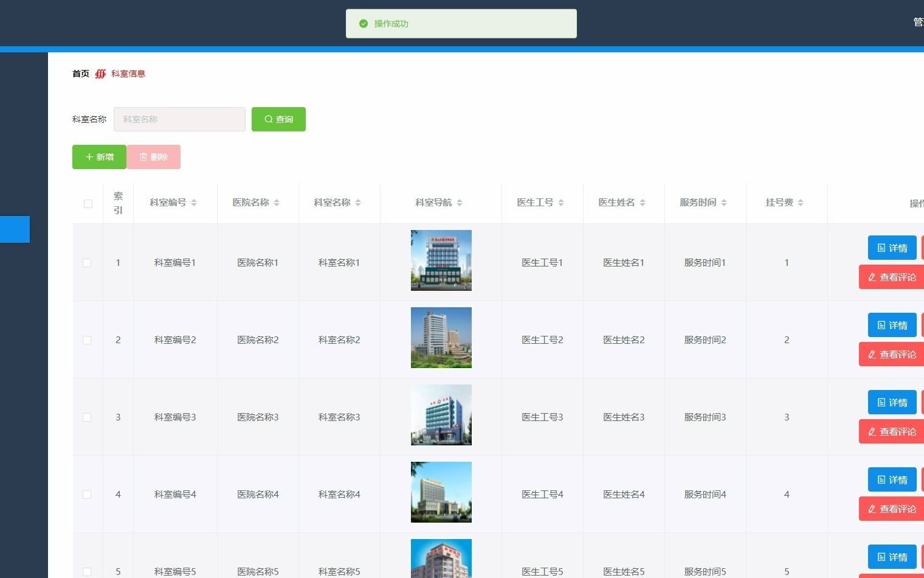Click the magnifier icon on the 查询 button
Screen dimensions: 924x578
(268, 119)
